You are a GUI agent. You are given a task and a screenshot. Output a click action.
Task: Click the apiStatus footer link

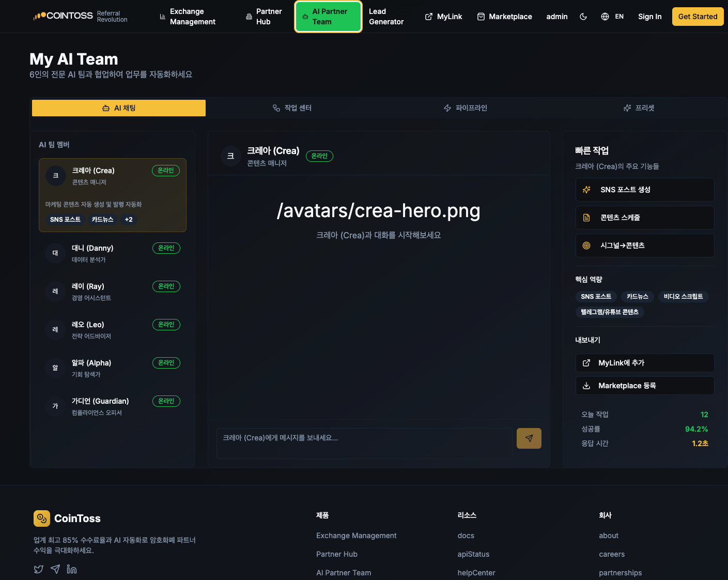[x=473, y=554]
